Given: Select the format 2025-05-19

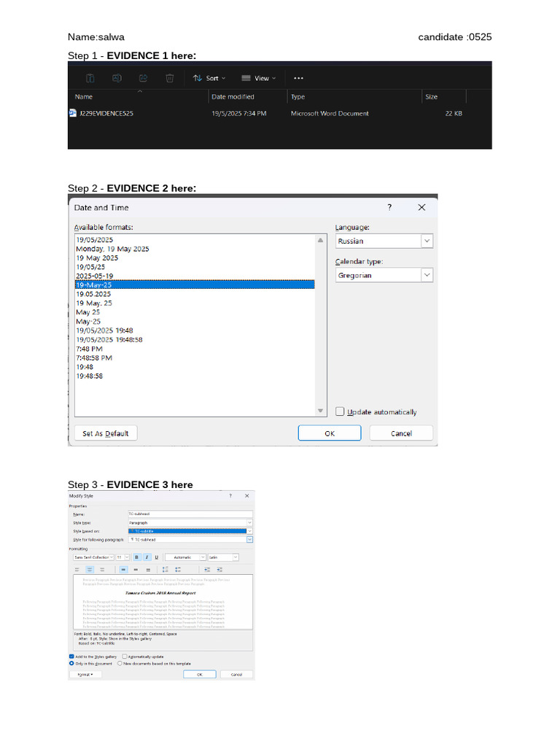Looking at the screenshot, I should click(x=94, y=276).
